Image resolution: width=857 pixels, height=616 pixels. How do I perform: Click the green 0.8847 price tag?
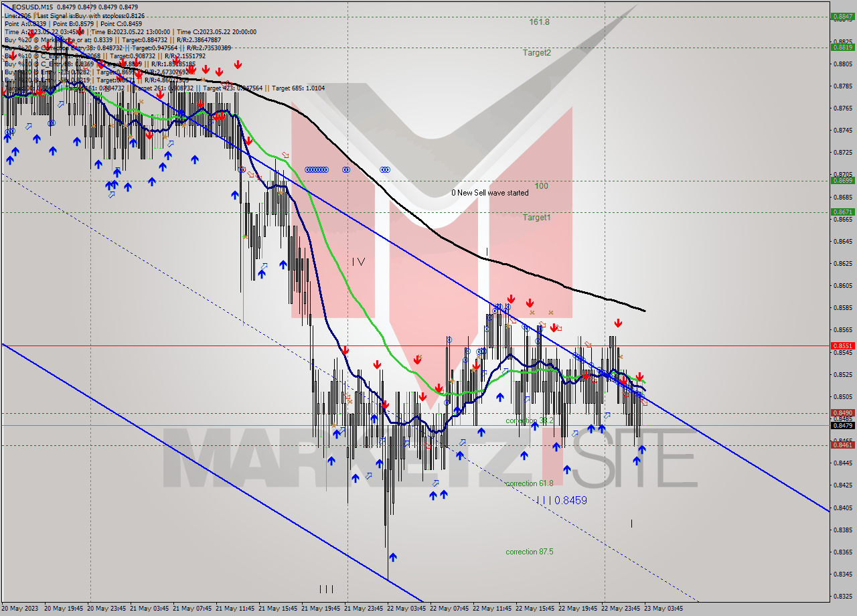tap(842, 16)
